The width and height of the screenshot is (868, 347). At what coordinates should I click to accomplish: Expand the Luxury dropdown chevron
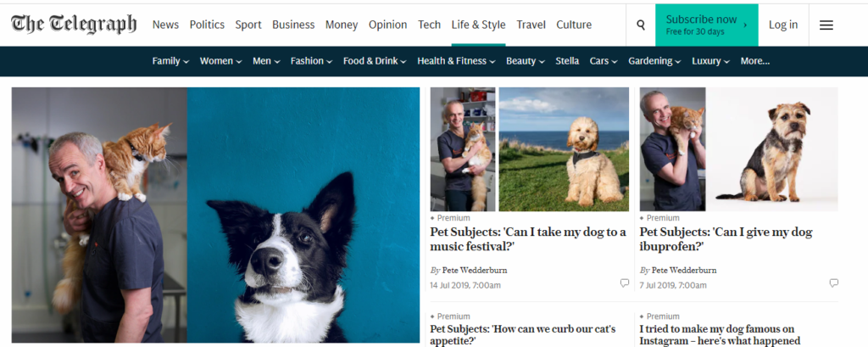(726, 62)
